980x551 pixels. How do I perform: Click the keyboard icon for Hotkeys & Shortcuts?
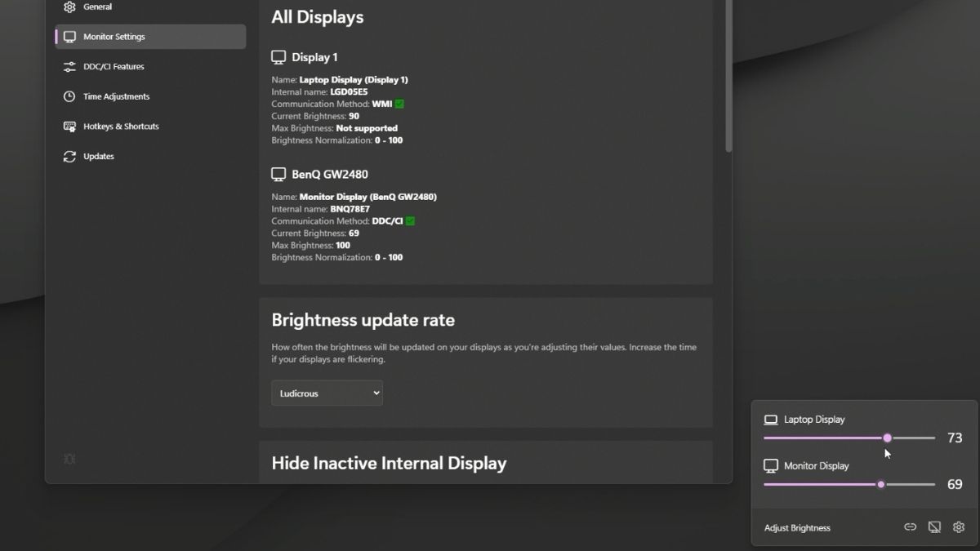pyautogui.click(x=69, y=126)
